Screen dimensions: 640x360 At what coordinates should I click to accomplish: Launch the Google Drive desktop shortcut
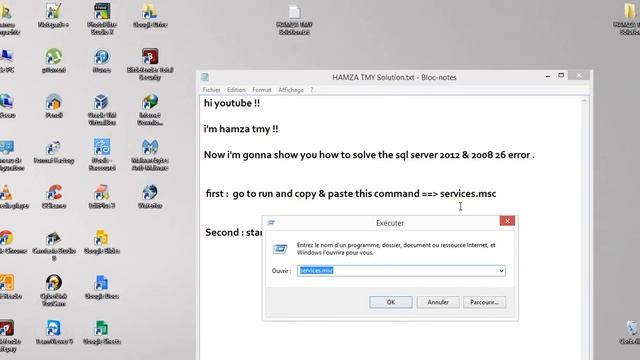click(x=150, y=14)
